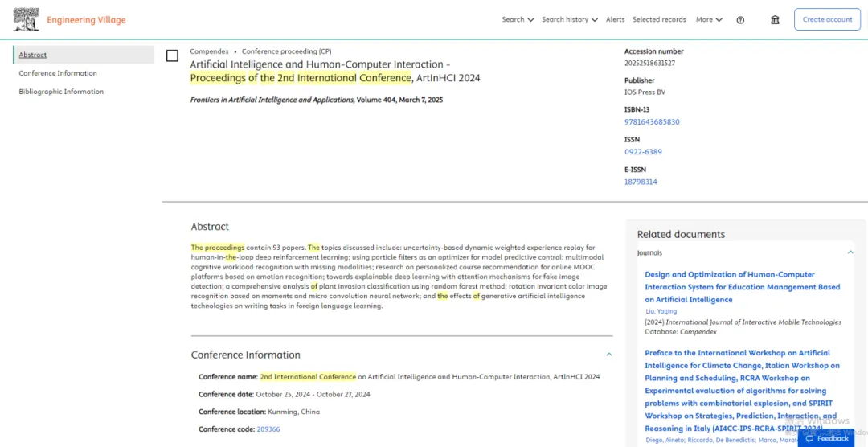Image resolution: width=868 pixels, height=447 pixels.
Task: Open ISSN link 0922-6389
Action: click(x=643, y=152)
